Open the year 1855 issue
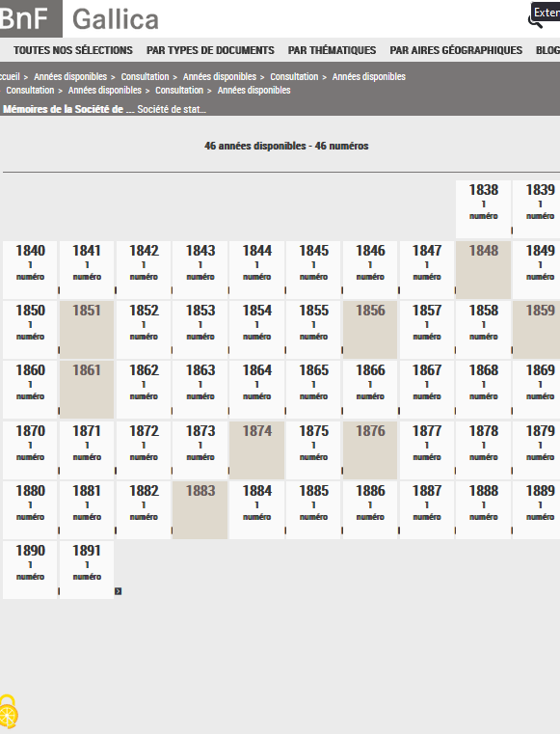The height and width of the screenshot is (734, 560). pos(313,330)
